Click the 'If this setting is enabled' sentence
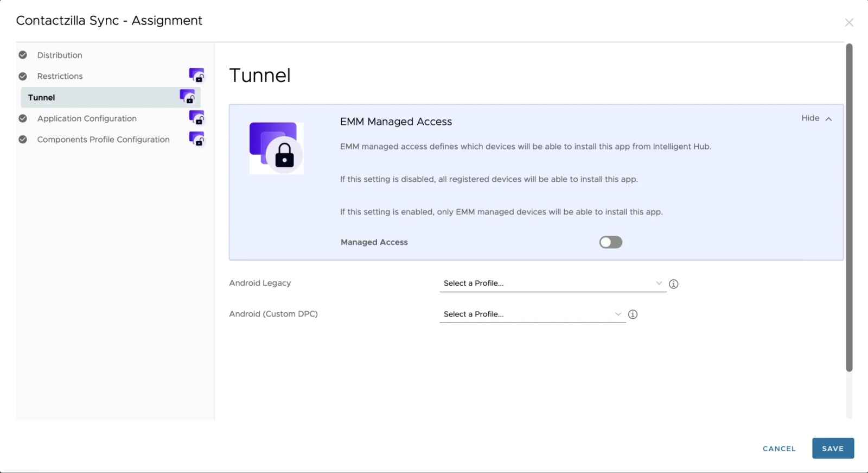Viewport: 868px width, 473px height. click(501, 212)
